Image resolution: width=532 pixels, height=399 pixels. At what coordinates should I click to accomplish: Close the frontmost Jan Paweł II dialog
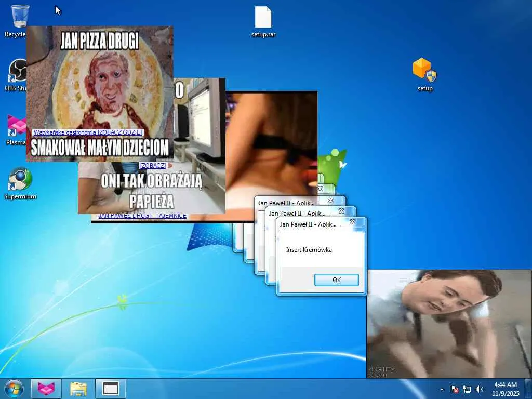coord(353,222)
